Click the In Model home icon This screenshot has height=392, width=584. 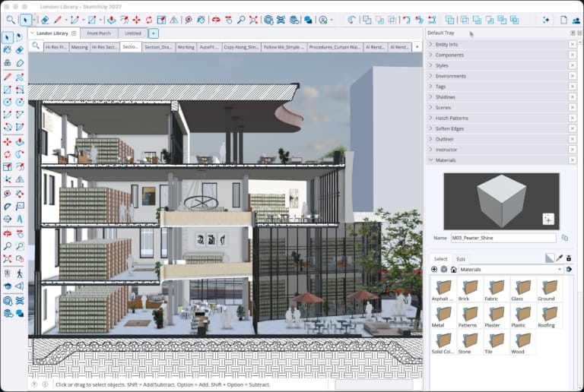coord(453,269)
